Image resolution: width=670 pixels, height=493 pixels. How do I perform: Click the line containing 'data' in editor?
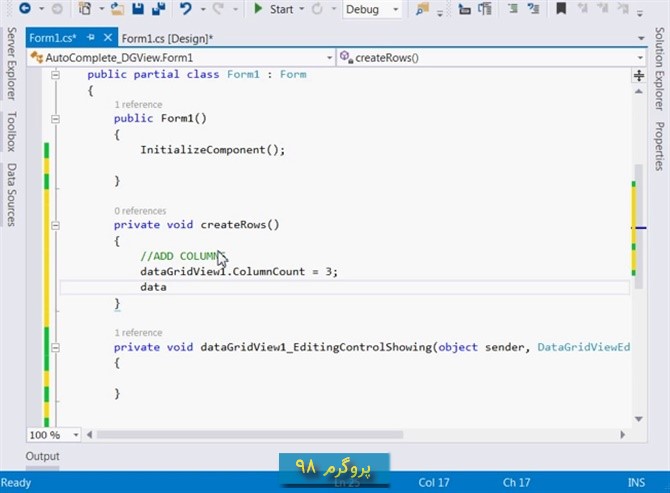(344, 287)
